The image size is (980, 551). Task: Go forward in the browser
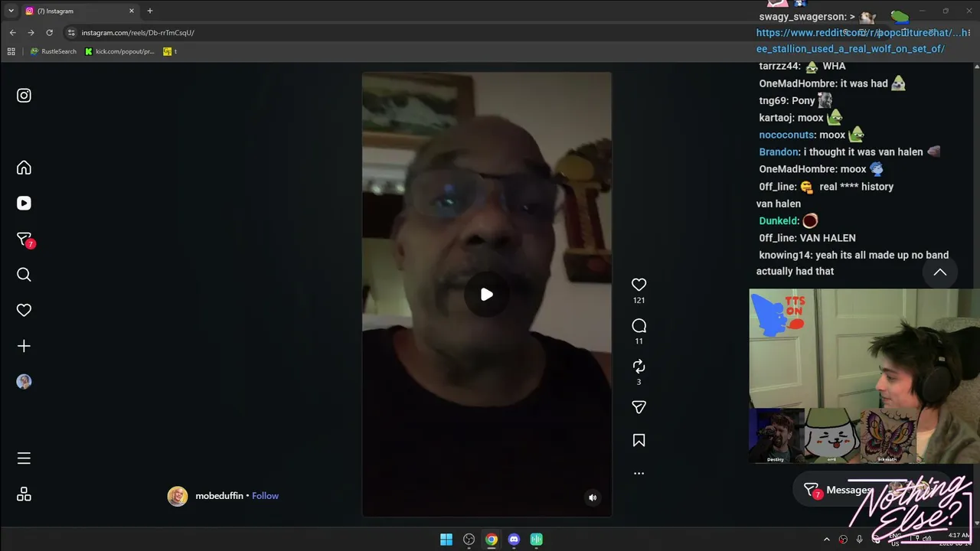[31, 33]
